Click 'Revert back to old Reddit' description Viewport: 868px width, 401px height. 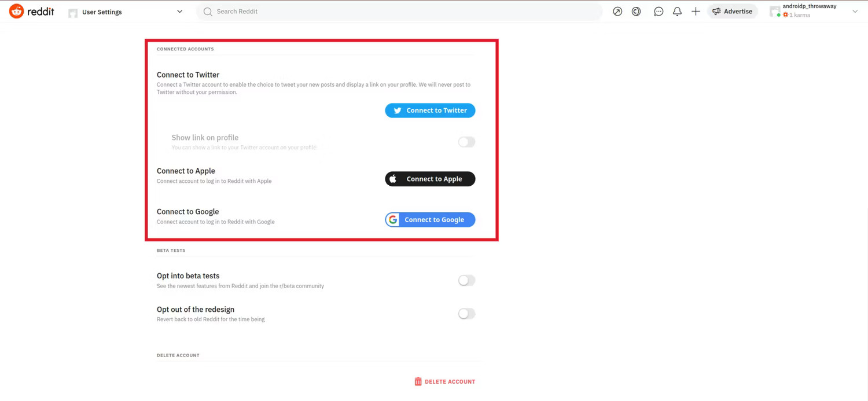point(211,319)
